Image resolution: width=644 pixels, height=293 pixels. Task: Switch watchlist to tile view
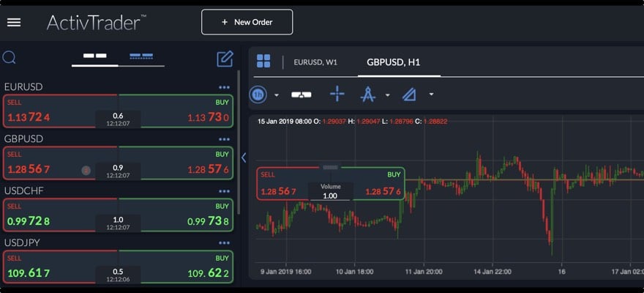(x=95, y=56)
